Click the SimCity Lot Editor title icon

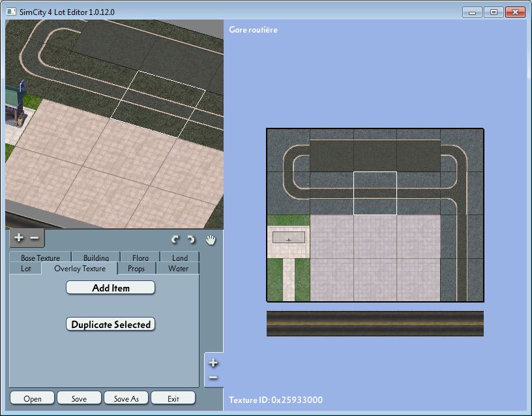tap(11, 12)
